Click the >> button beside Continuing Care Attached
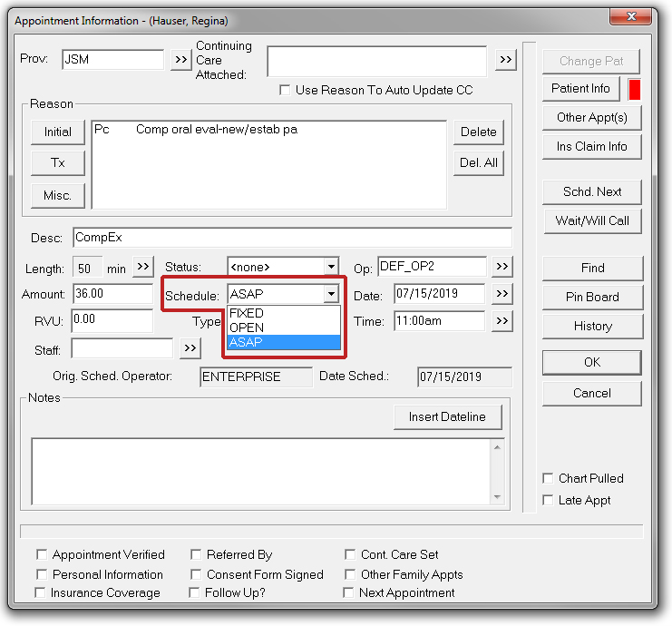672x626 pixels. click(505, 60)
